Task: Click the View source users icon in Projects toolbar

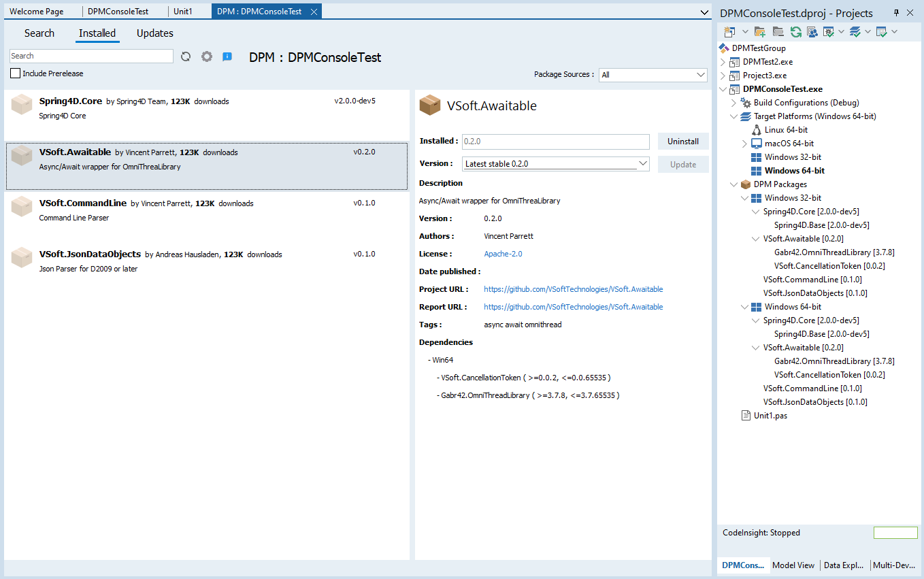Action: tap(812, 31)
